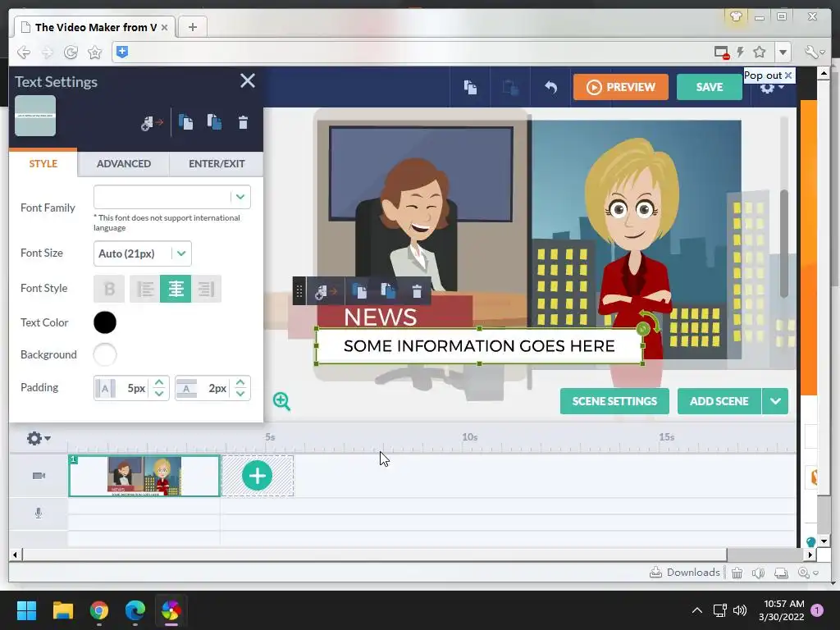Open the Downloads link in status bar
Viewport: 840px width, 630px height.
coord(685,573)
